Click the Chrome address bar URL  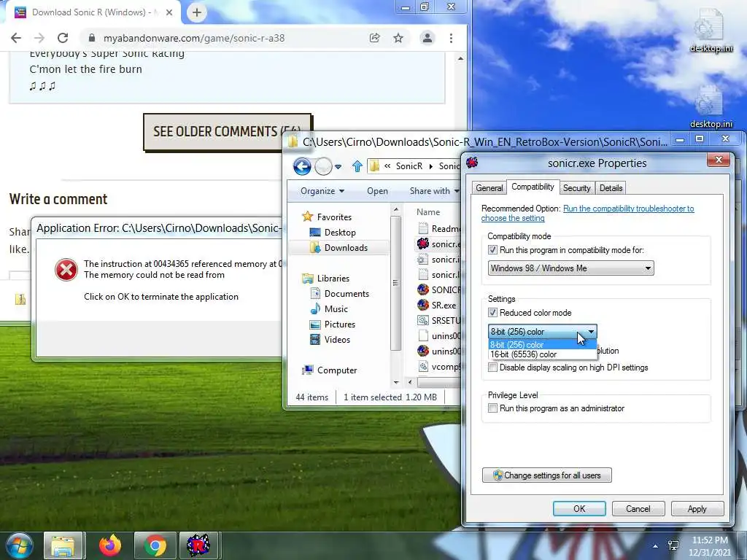pyautogui.click(x=194, y=38)
